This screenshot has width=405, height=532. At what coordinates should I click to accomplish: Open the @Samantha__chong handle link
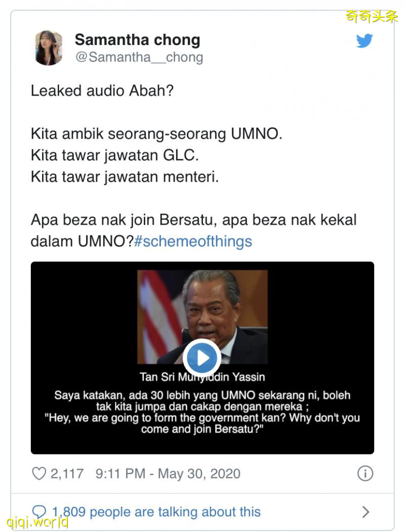click(139, 57)
